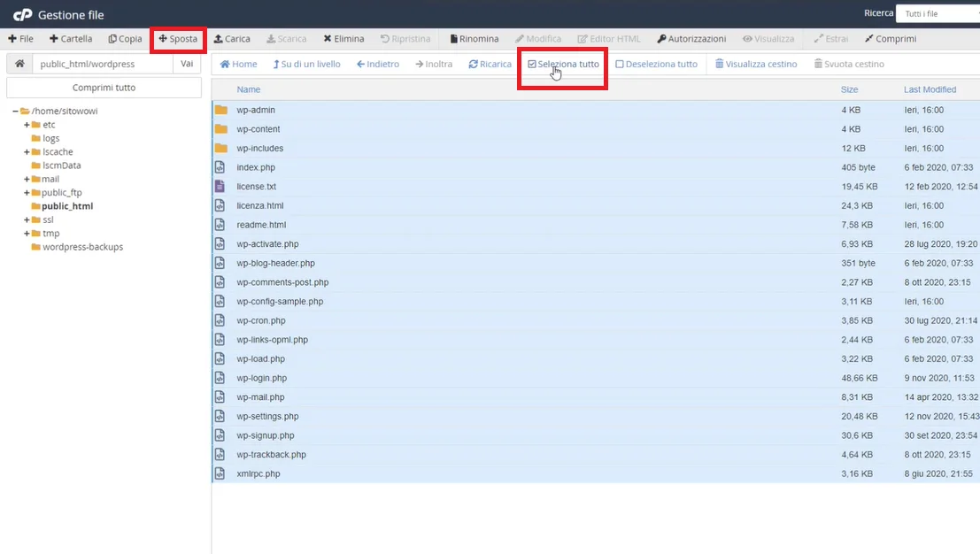980x554 pixels.
Task: Sort by Last Modified column header
Action: (x=930, y=89)
